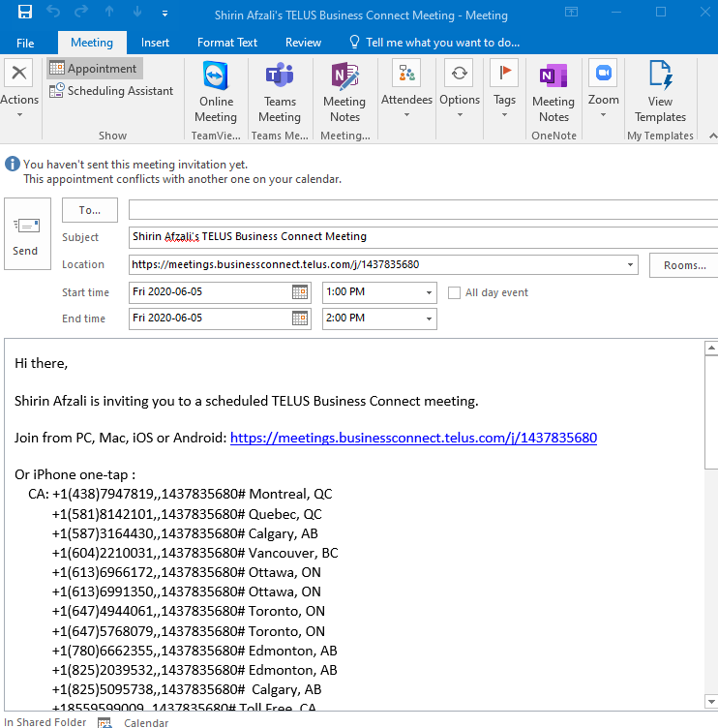Click the Save icon in title bar
718x728 pixels.
pyautogui.click(x=24, y=12)
